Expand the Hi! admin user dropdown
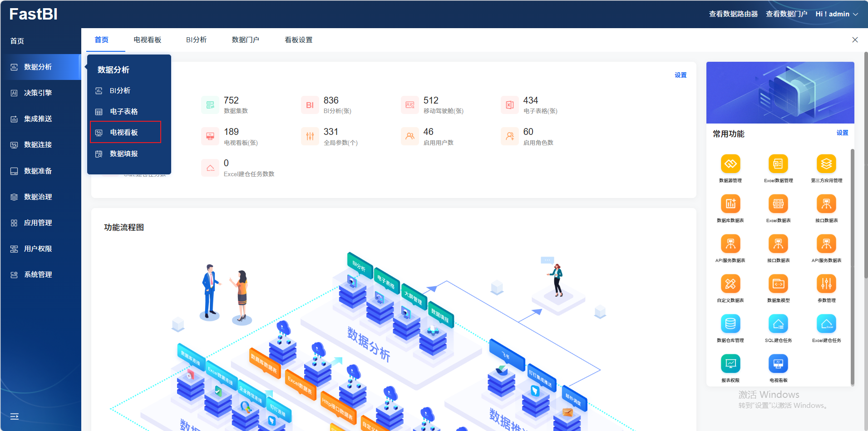This screenshot has height=431, width=868. (837, 14)
